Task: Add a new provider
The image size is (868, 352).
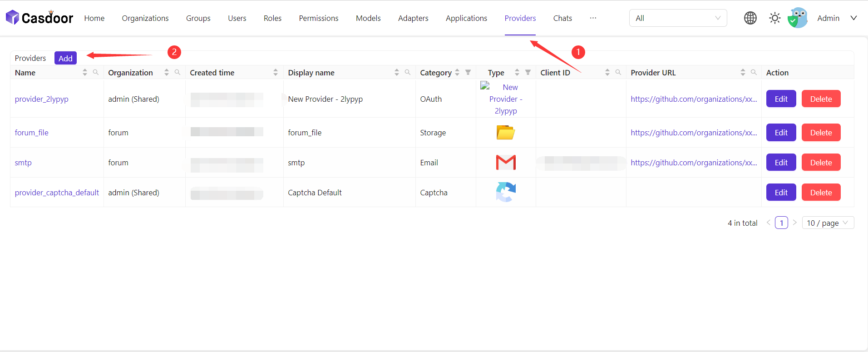Action: click(x=65, y=58)
